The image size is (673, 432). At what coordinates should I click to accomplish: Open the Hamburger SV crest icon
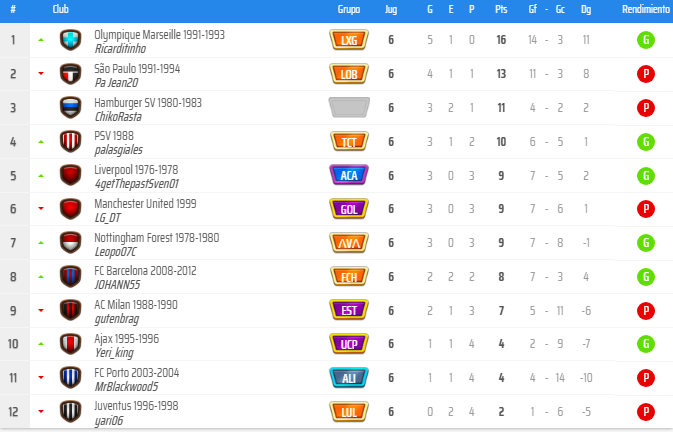[x=70, y=107]
